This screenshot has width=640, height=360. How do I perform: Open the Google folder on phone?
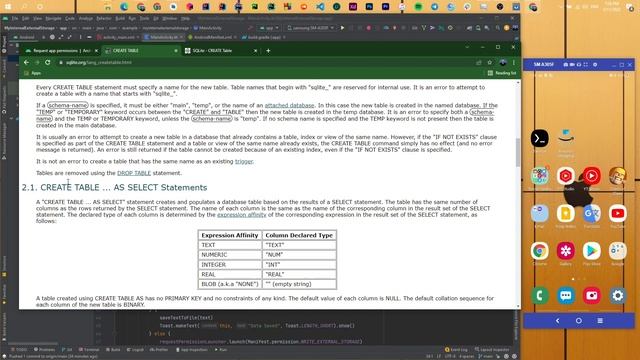tap(618, 251)
